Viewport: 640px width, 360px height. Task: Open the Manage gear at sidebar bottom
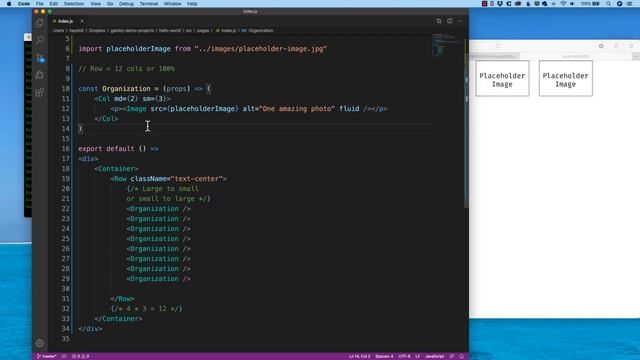[40, 343]
